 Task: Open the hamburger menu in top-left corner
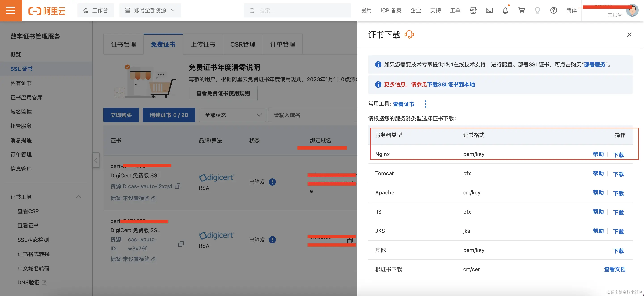pyautogui.click(x=11, y=10)
